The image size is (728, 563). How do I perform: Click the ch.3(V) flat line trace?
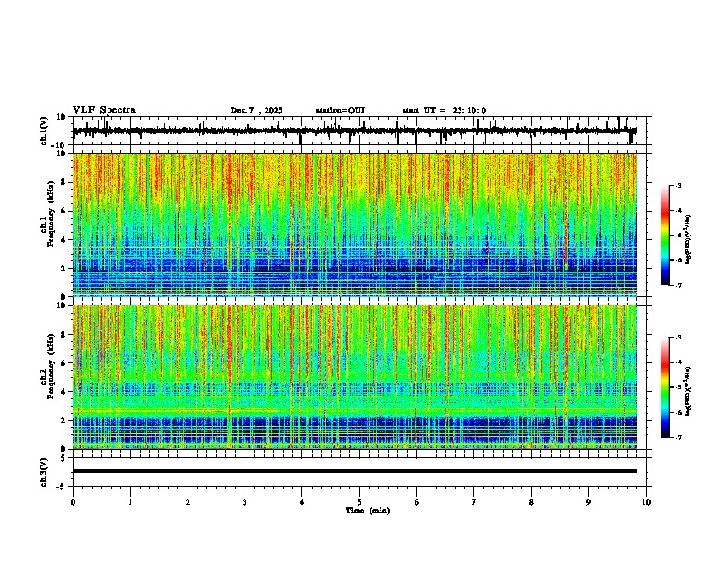[x=355, y=471]
